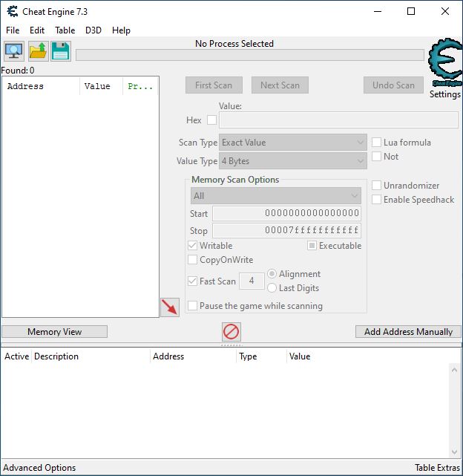The width and height of the screenshot is (463, 476).
Task: Click the load cheat table folder icon
Action: pyautogui.click(x=38, y=51)
